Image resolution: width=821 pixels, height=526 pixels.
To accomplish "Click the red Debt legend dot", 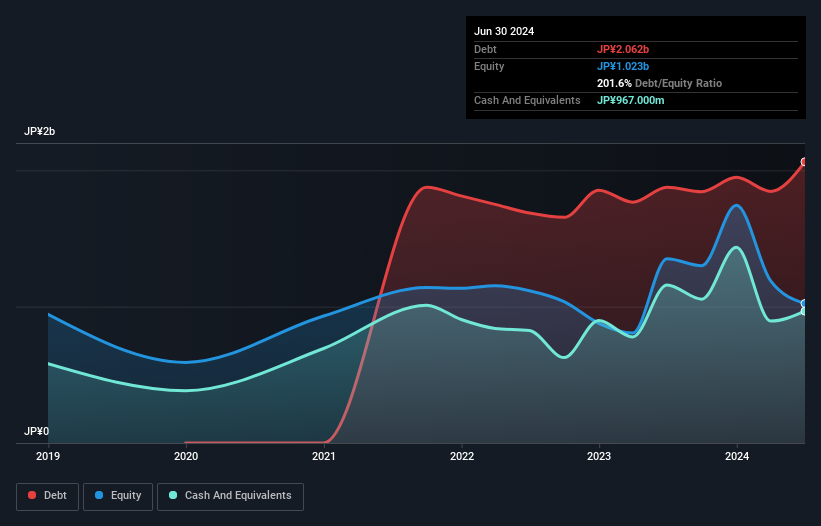I will (32, 495).
